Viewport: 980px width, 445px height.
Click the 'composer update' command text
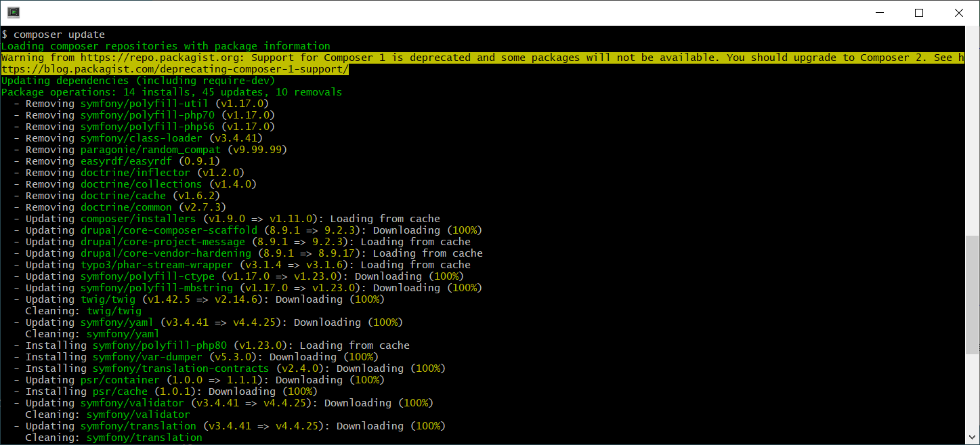[60, 35]
